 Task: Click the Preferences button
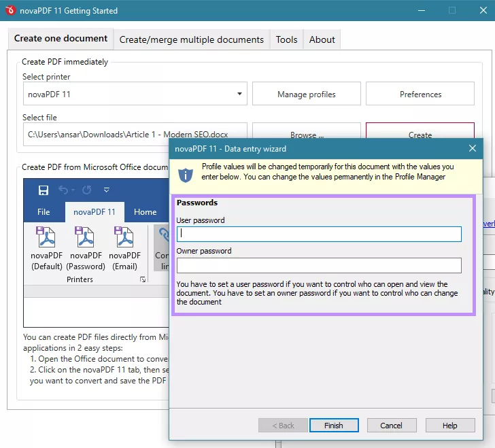point(420,94)
